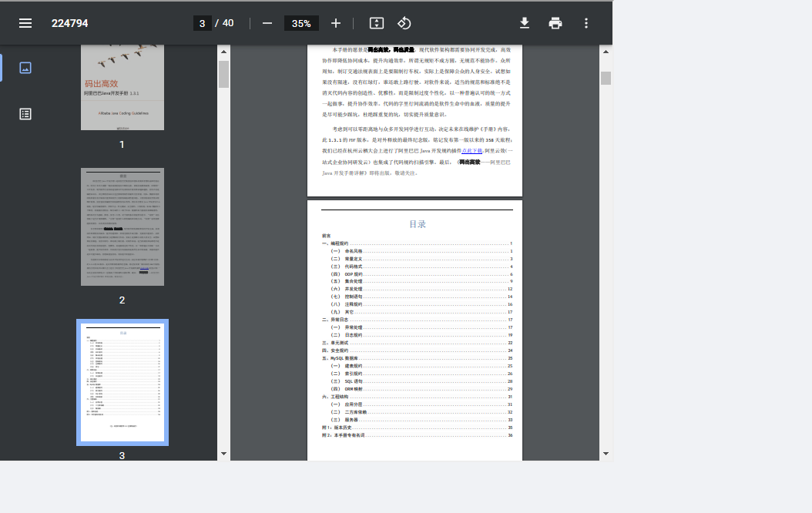Open the 并发处理 contents entry
The image size is (812, 513).
[x=421, y=290]
